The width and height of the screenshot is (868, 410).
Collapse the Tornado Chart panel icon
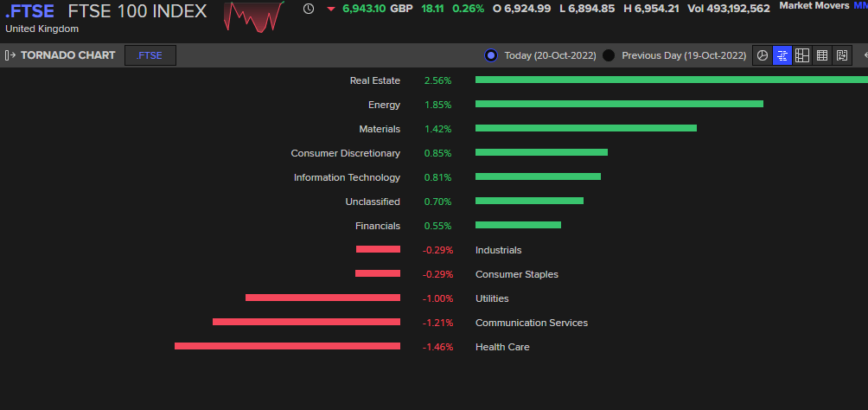10,55
